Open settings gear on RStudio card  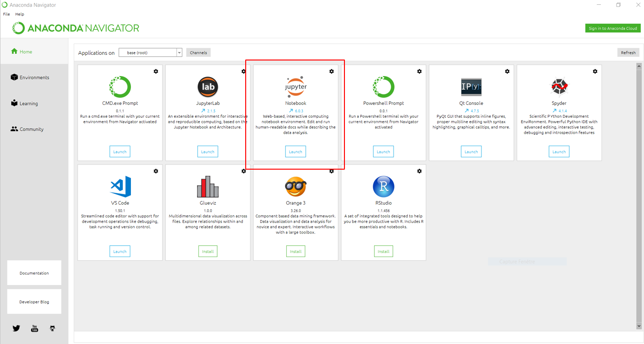pos(420,171)
